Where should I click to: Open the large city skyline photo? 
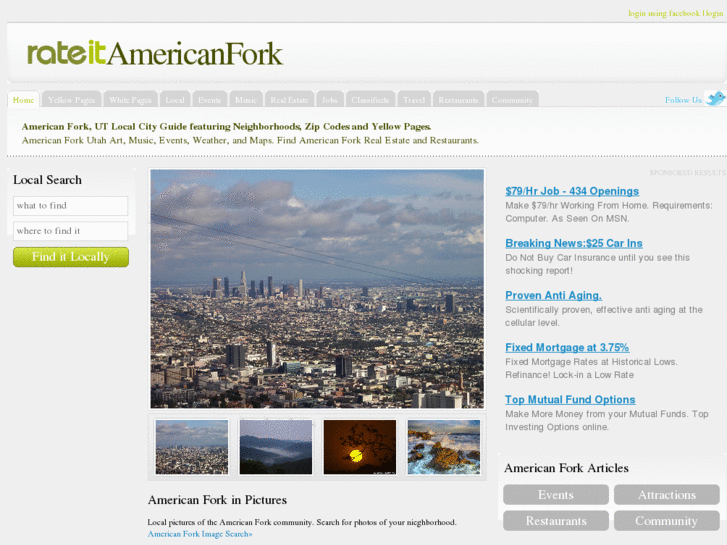click(317, 289)
